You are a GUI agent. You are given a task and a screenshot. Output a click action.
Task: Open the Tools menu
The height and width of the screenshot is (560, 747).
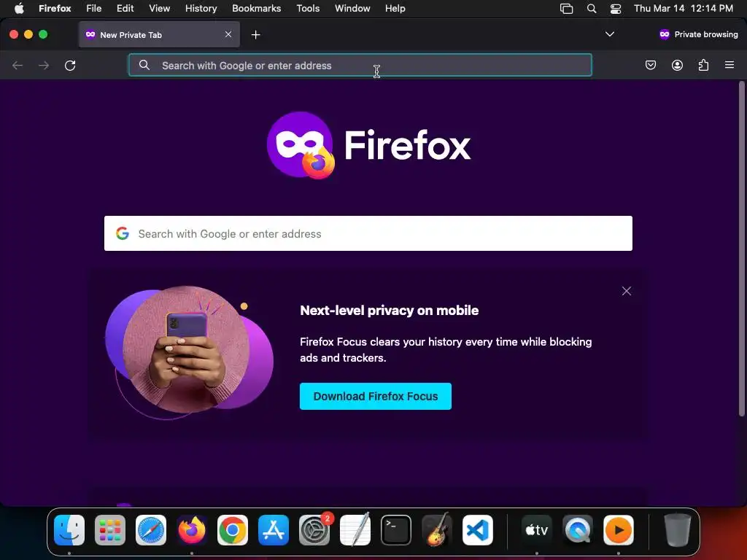[x=308, y=9]
